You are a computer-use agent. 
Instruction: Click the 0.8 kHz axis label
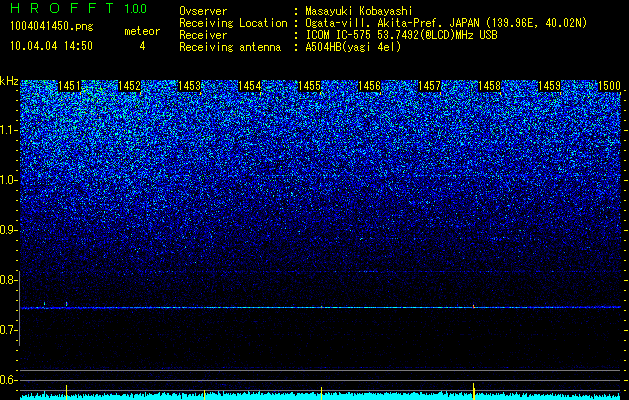point(9,280)
